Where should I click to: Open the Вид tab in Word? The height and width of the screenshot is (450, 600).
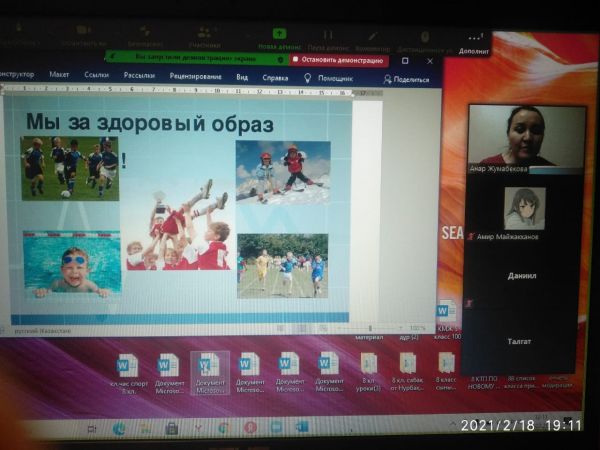click(242, 76)
